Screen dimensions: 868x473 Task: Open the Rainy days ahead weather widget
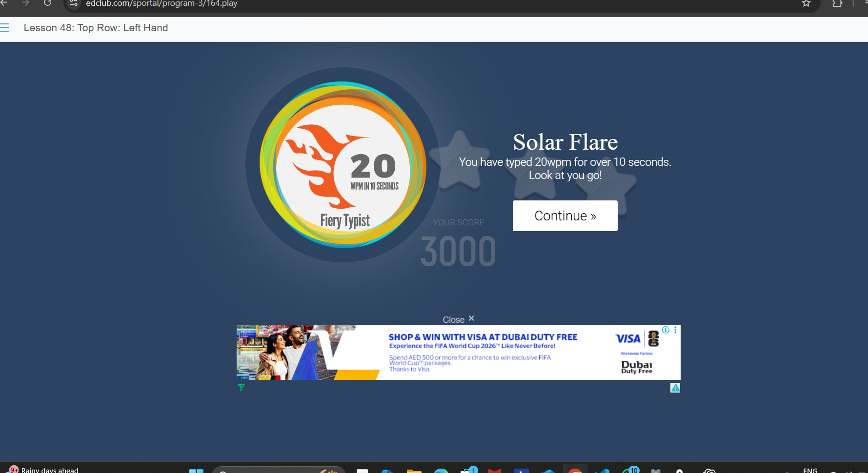coord(44,470)
